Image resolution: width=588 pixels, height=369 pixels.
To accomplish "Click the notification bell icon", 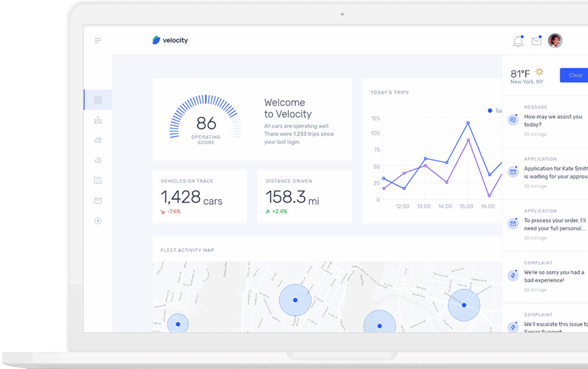I will (x=518, y=41).
